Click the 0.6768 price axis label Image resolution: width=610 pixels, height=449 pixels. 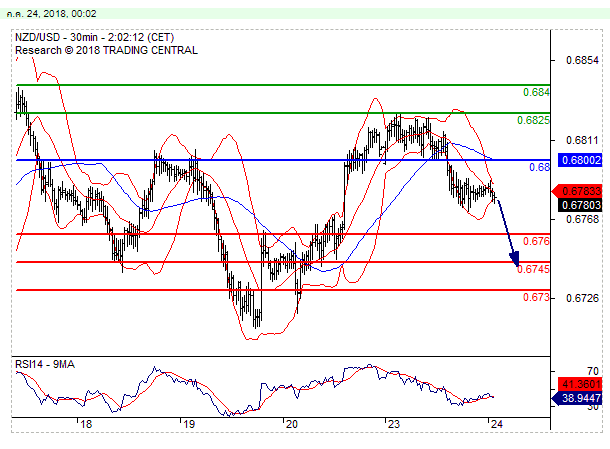pos(582,219)
